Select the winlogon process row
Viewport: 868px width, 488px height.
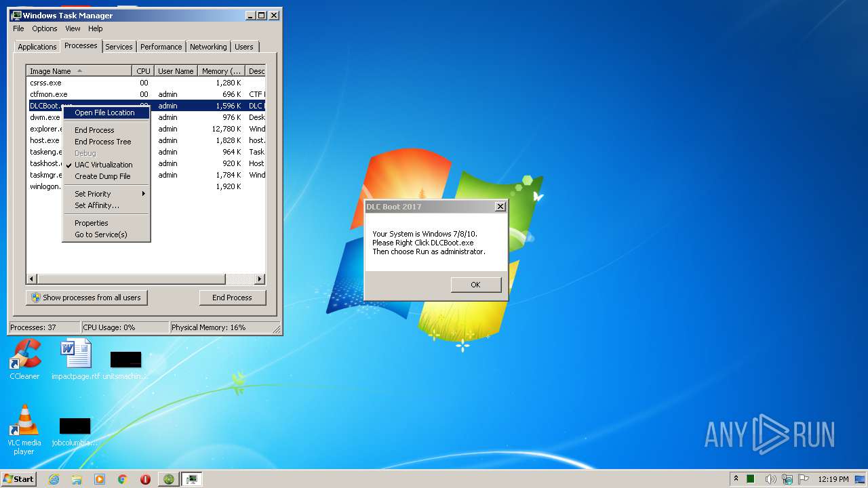tap(146, 186)
